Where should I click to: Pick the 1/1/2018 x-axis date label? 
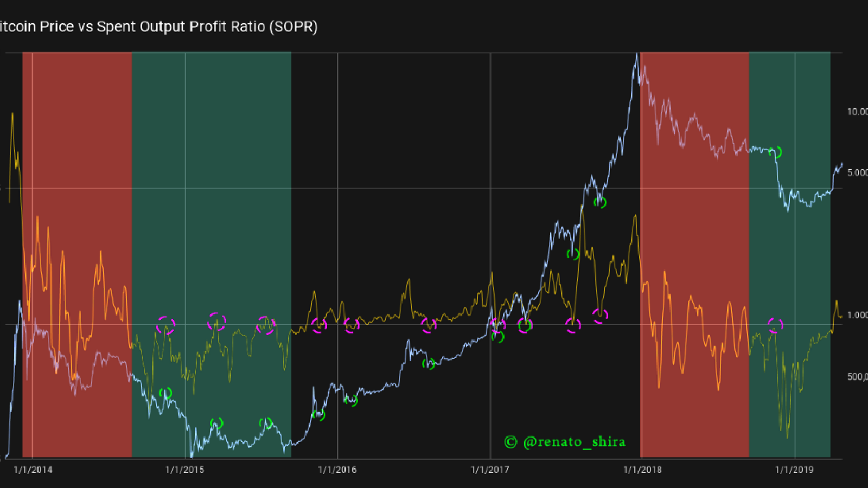pyautogui.click(x=642, y=470)
